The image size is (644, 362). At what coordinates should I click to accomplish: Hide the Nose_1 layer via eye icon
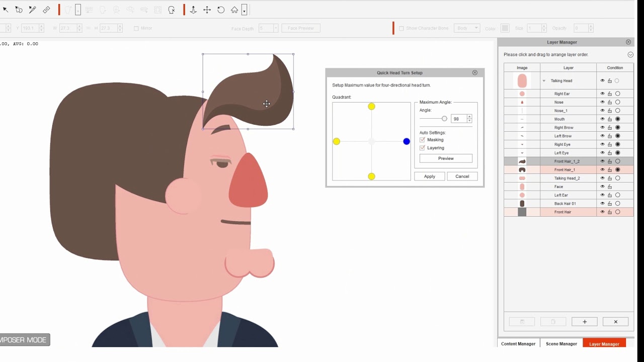[602, 111]
